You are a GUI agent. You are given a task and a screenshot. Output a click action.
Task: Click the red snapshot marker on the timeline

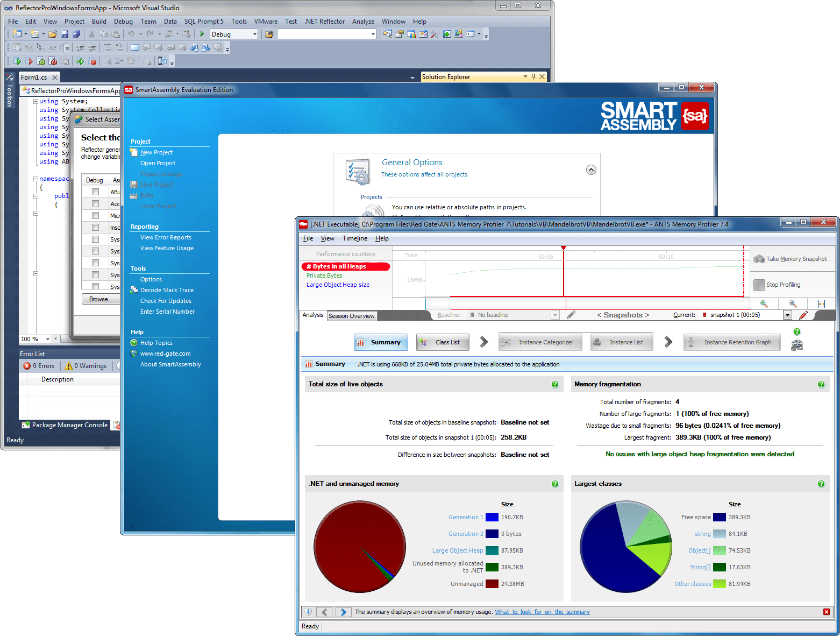point(564,248)
